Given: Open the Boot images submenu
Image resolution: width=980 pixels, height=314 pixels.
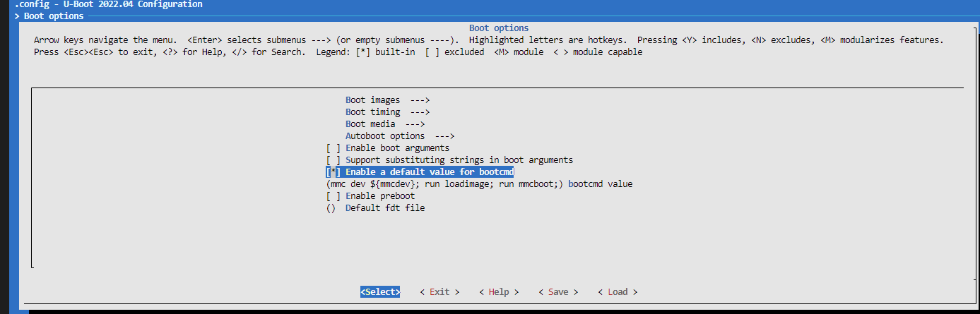Looking at the screenshot, I should 387,100.
